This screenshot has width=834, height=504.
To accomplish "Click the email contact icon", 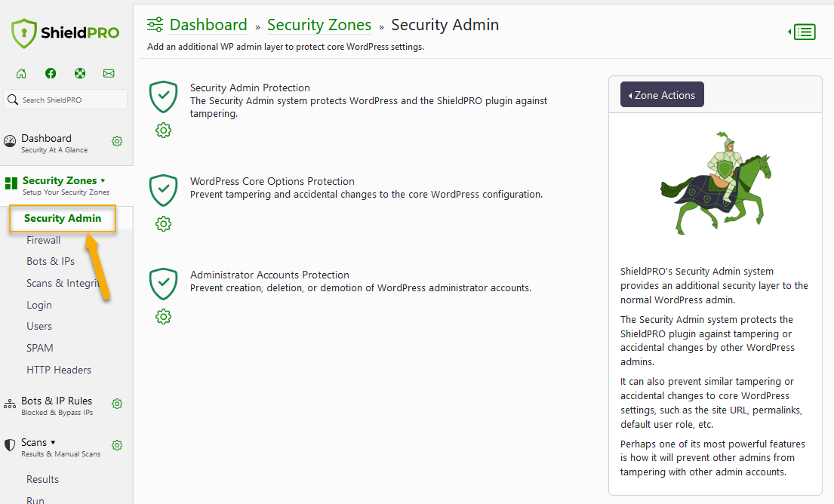I will tap(109, 72).
